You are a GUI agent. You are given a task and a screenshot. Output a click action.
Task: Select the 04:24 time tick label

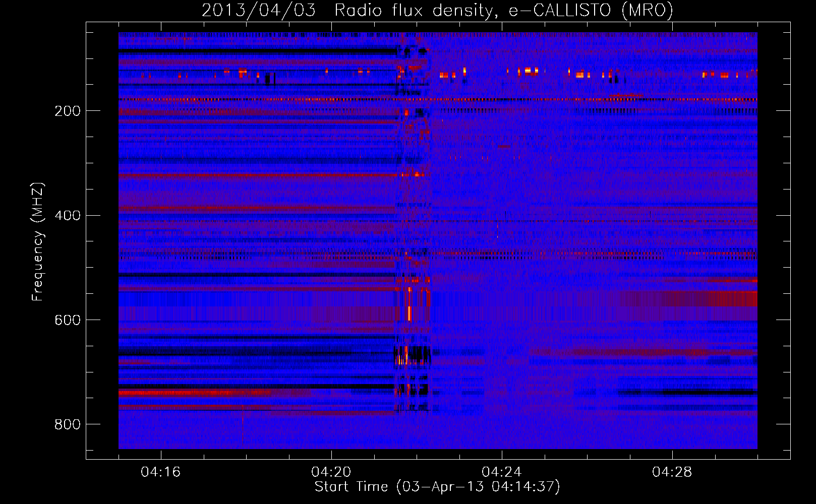tap(502, 472)
